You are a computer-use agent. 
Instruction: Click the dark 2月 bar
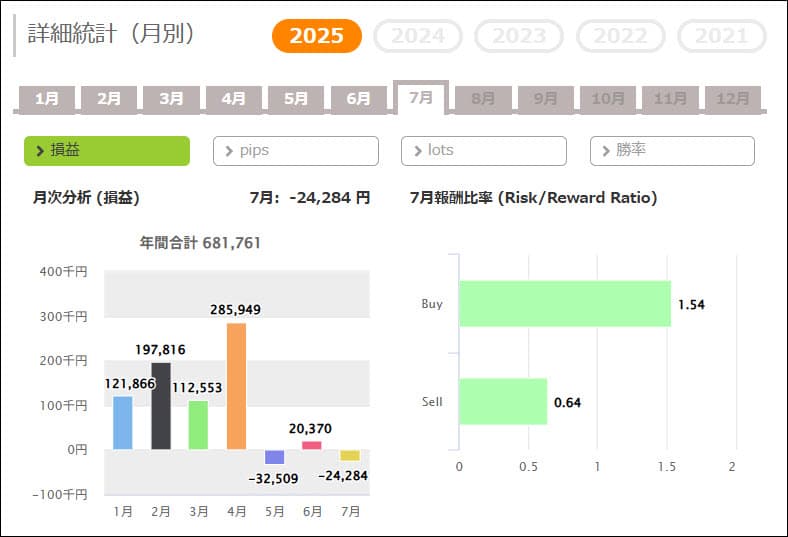pyautogui.click(x=161, y=406)
